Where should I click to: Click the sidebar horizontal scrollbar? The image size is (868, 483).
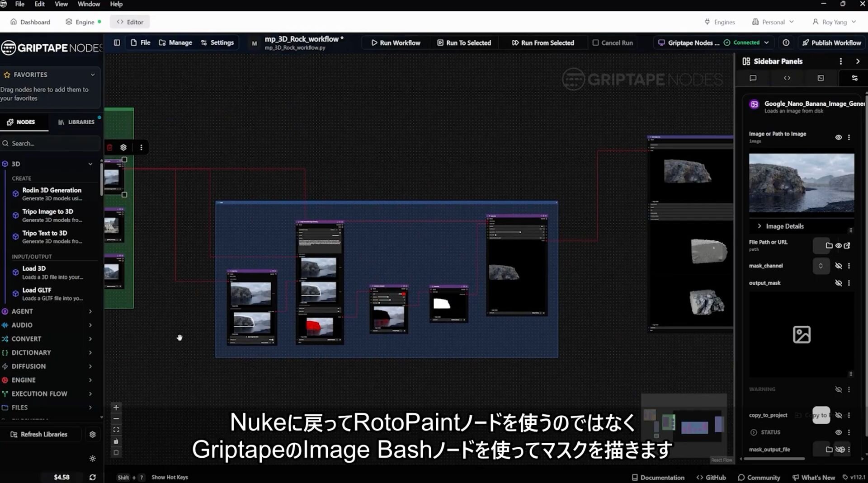click(774, 459)
